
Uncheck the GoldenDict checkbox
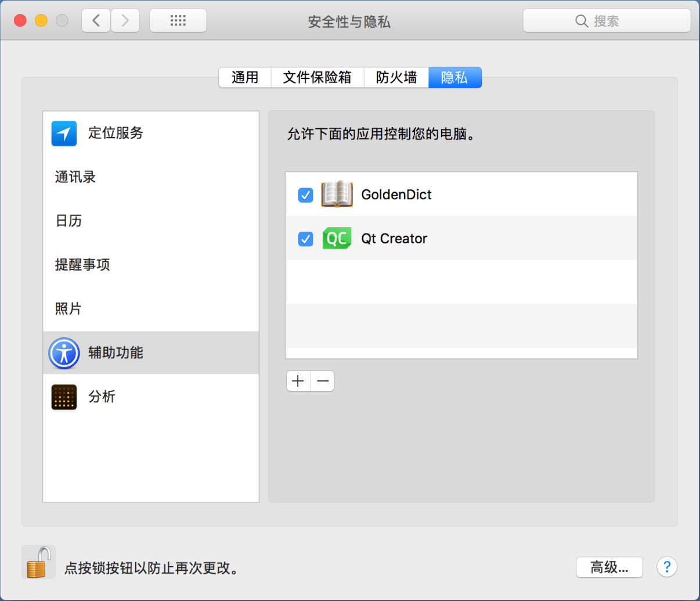pyautogui.click(x=305, y=195)
